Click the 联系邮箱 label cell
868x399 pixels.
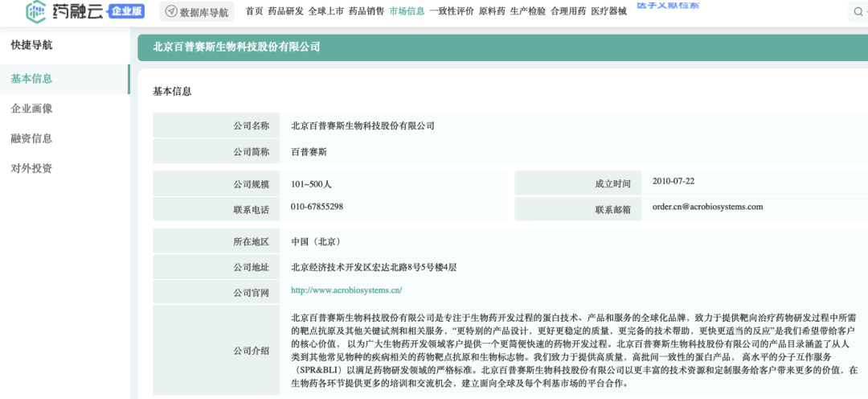pos(578,209)
